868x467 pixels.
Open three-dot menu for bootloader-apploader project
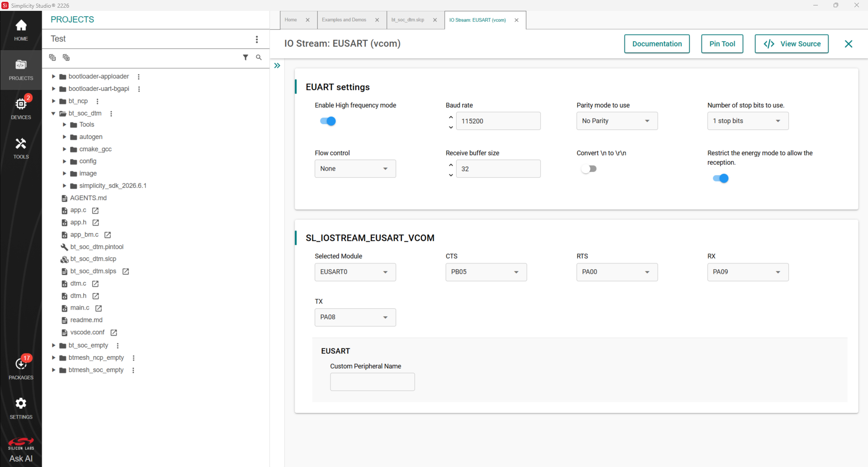point(139,77)
